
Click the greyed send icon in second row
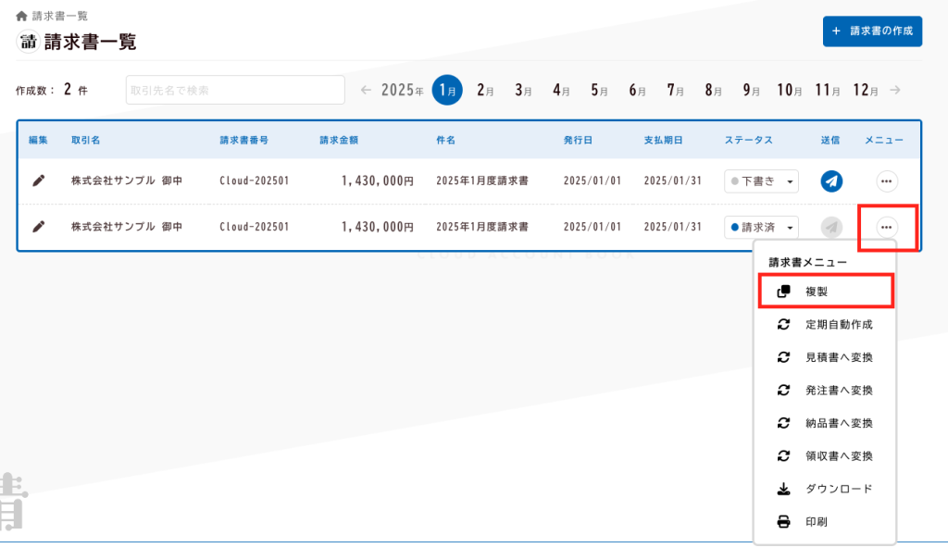tap(831, 227)
